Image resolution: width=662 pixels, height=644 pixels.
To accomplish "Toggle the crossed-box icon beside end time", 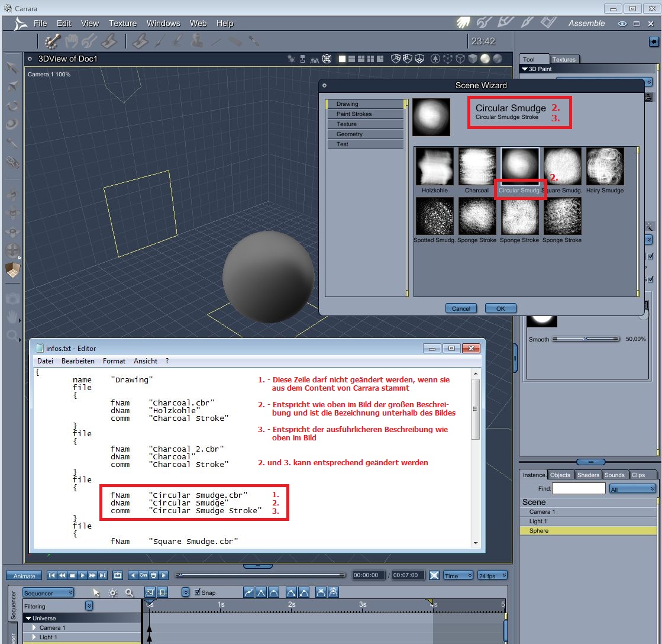I will (434, 575).
